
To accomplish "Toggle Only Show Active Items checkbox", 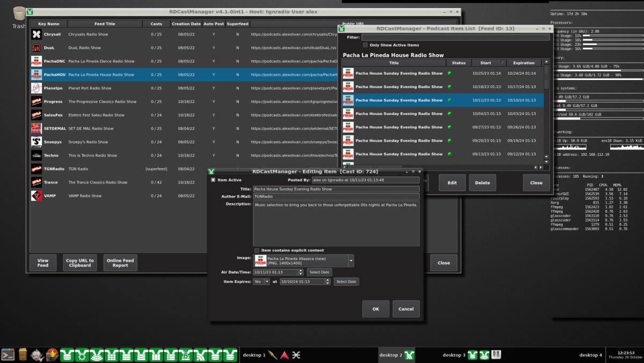I will (365, 45).
